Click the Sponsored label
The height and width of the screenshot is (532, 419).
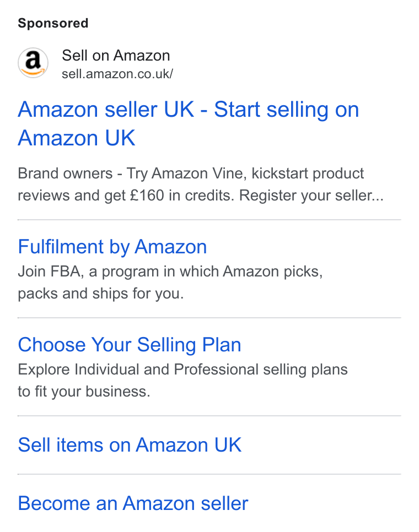pyautogui.click(x=53, y=23)
